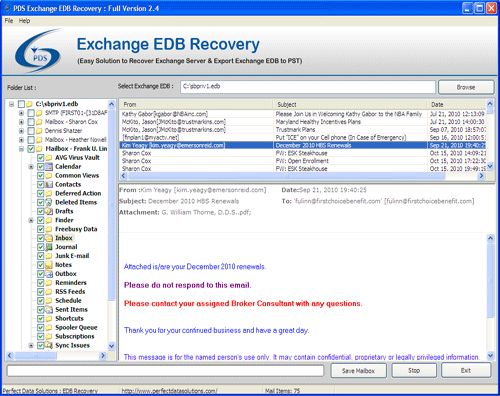Click the Outbox folder icon
This screenshot has height=396, width=500.
coord(49,274)
